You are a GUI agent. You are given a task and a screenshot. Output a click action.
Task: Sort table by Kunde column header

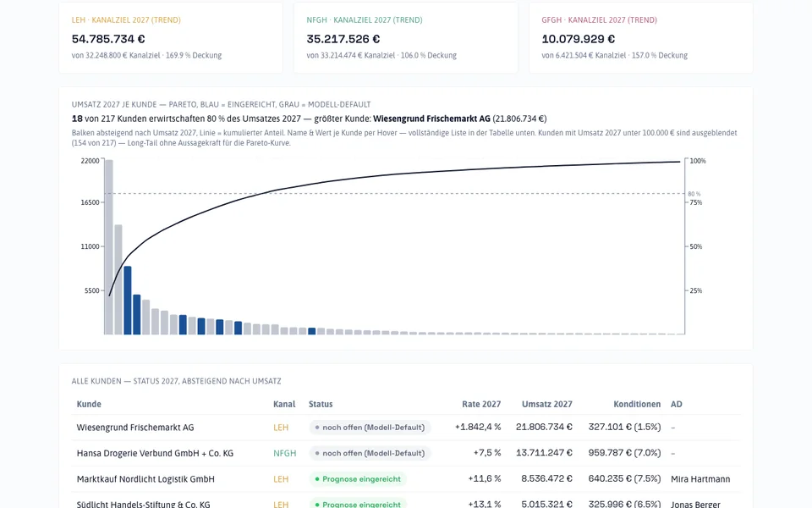tap(89, 405)
